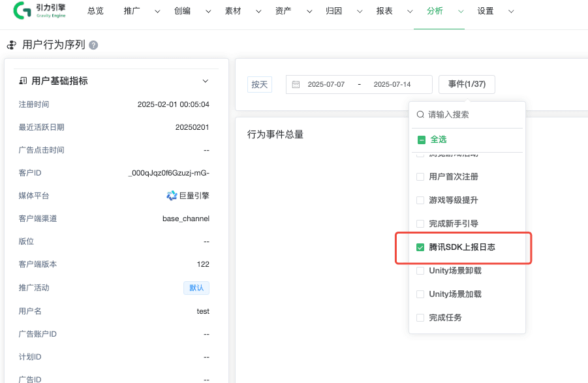
Task: Toggle the 全选 select-all checkbox
Action: click(421, 140)
